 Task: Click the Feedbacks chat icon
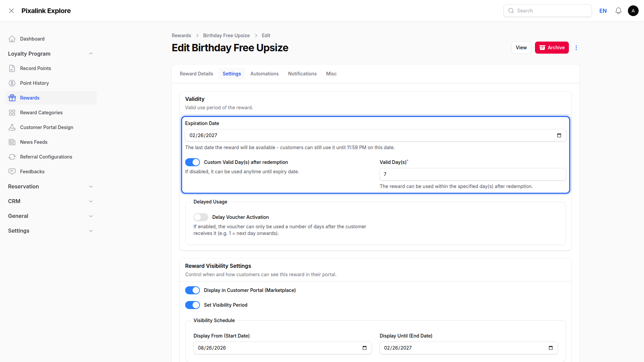point(12,172)
